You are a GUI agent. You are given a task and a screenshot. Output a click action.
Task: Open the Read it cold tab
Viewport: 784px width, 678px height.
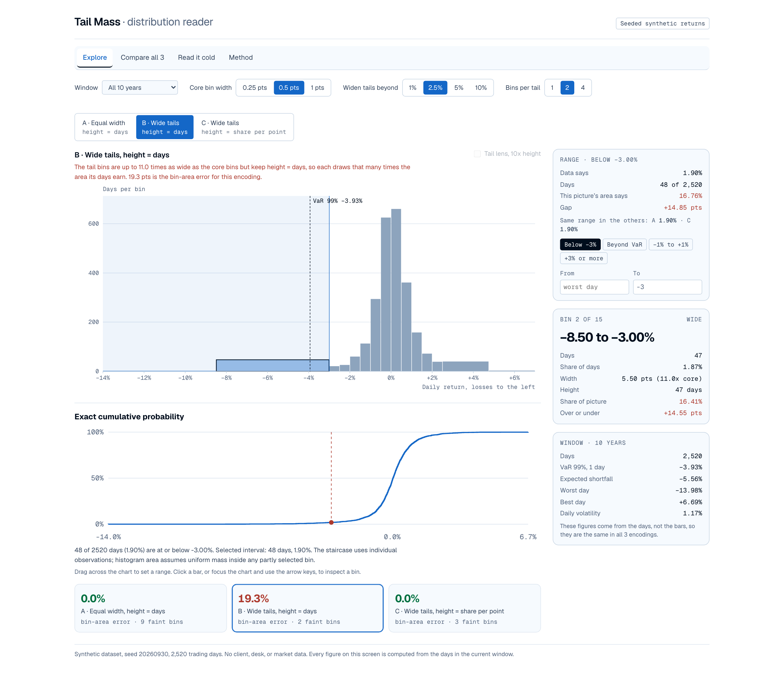point(196,57)
